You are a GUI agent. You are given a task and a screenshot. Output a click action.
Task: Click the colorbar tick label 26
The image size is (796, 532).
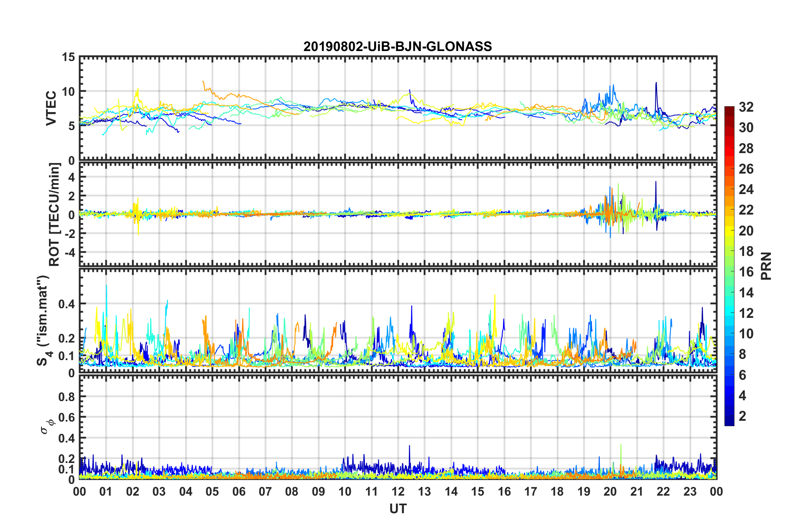[746, 169]
